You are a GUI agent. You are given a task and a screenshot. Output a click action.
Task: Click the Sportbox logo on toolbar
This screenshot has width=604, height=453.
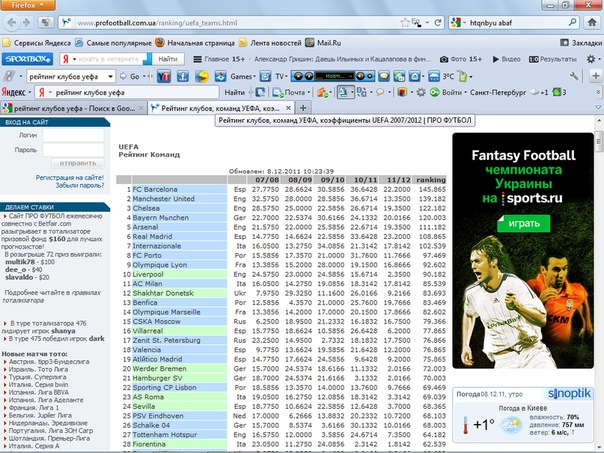pos(23,60)
